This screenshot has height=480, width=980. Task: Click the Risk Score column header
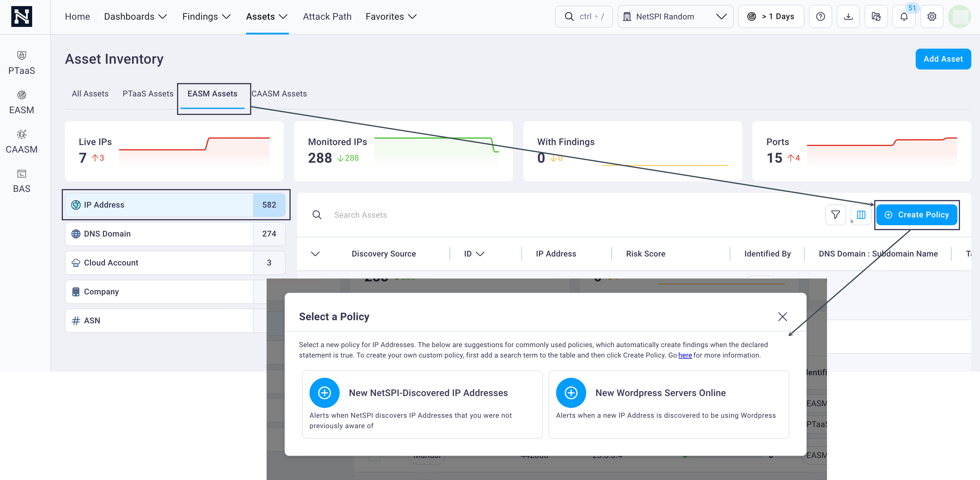645,254
